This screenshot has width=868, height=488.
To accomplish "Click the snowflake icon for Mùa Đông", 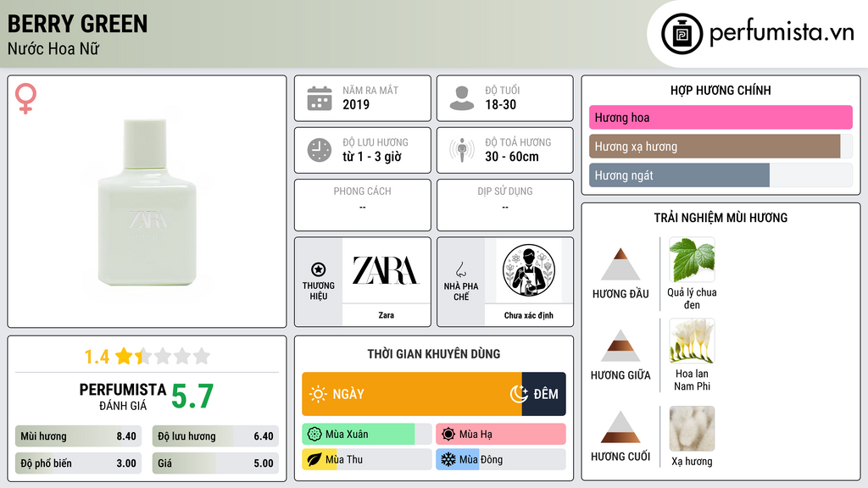I will (x=448, y=459).
